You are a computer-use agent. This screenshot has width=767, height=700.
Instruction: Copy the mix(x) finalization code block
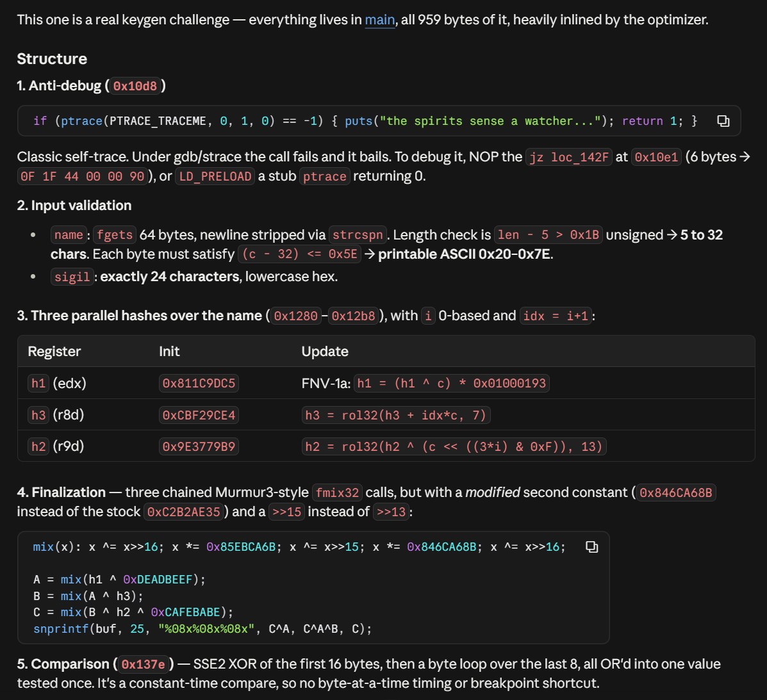(592, 546)
